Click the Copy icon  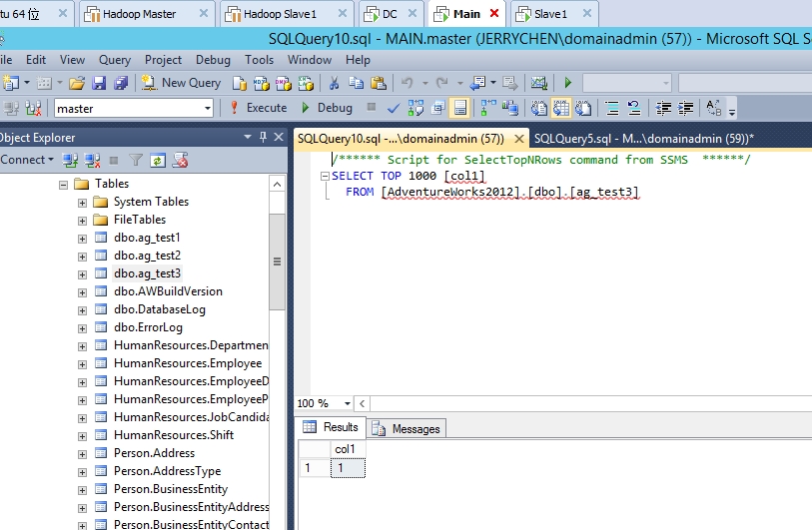click(357, 83)
